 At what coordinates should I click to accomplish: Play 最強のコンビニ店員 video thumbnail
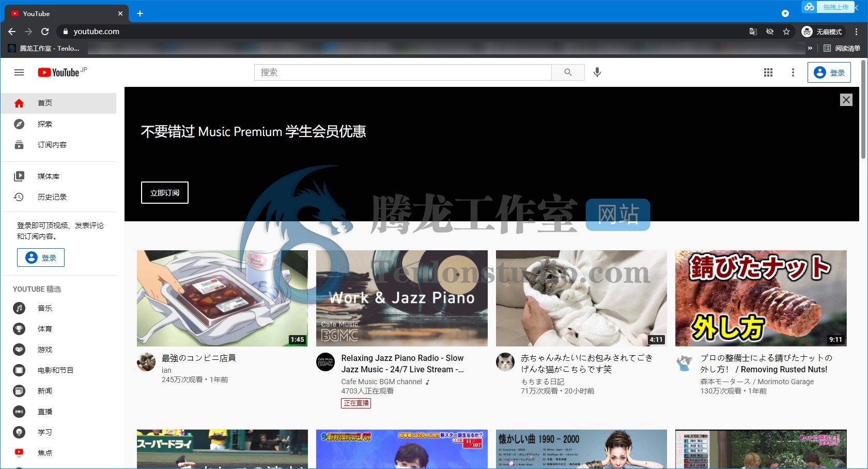pyautogui.click(x=222, y=298)
